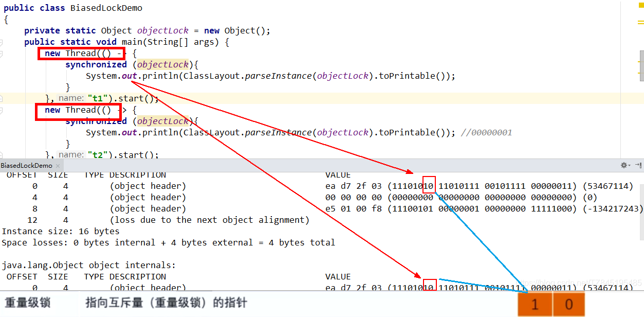Viewport: 644px width, 317px height.
Task: Click the class name BiasedLockDemo in code
Action: point(106,8)
